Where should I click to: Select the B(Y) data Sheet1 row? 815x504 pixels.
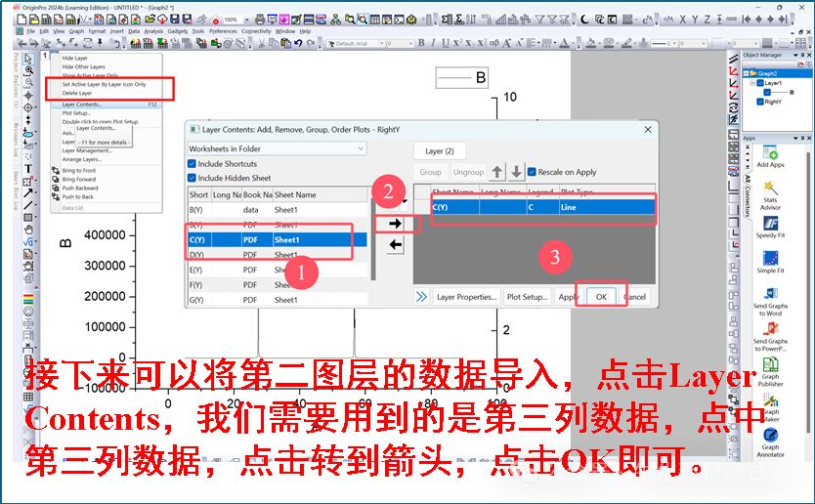[x=277, y=210]
